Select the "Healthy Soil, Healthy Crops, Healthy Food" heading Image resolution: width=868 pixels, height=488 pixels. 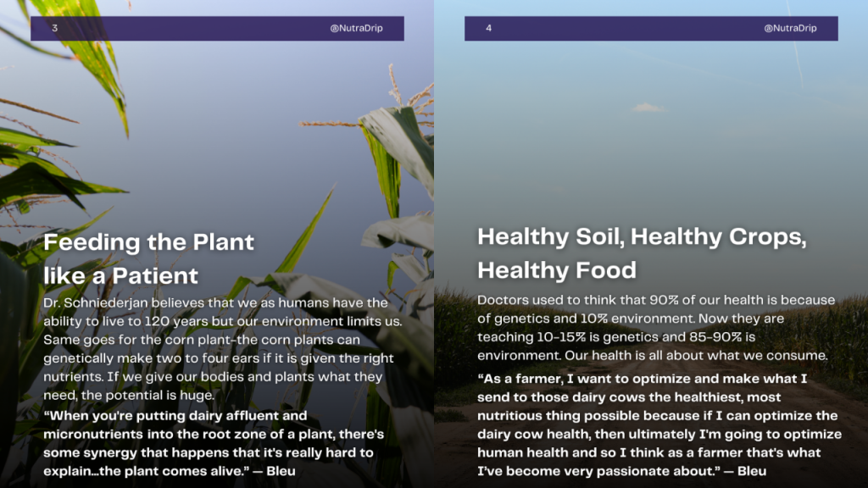tap(642, 252)
